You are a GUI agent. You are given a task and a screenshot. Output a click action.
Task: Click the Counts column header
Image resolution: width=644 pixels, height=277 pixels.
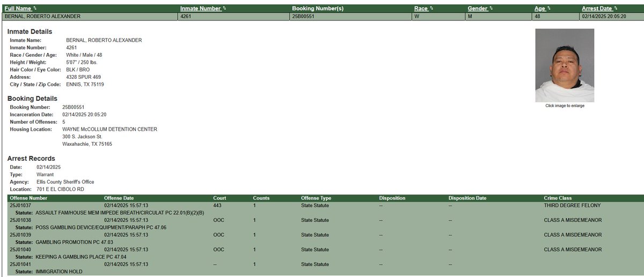261,198
